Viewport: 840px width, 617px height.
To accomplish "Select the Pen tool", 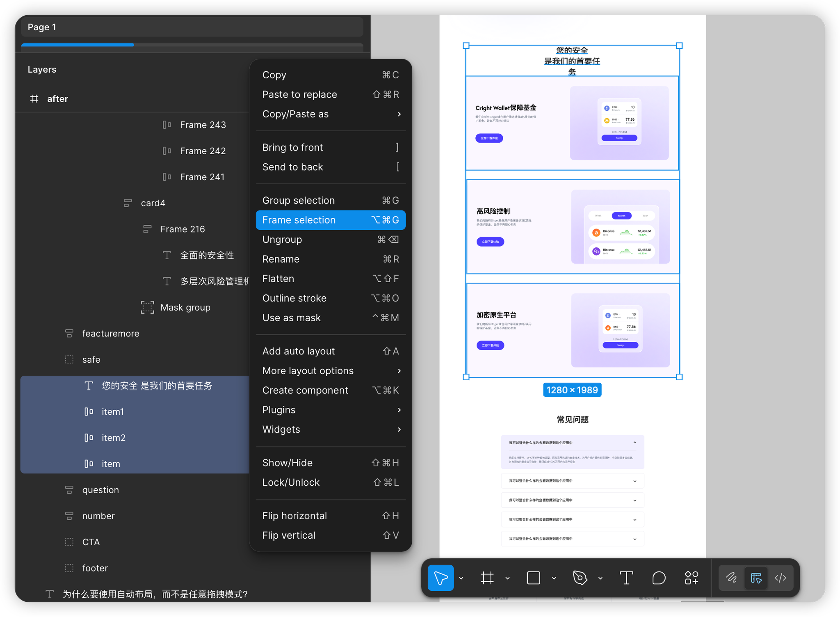I will click(x=580, y=578).
